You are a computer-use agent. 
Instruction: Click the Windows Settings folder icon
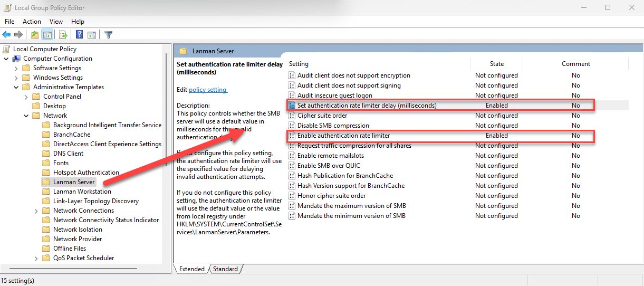26,78
